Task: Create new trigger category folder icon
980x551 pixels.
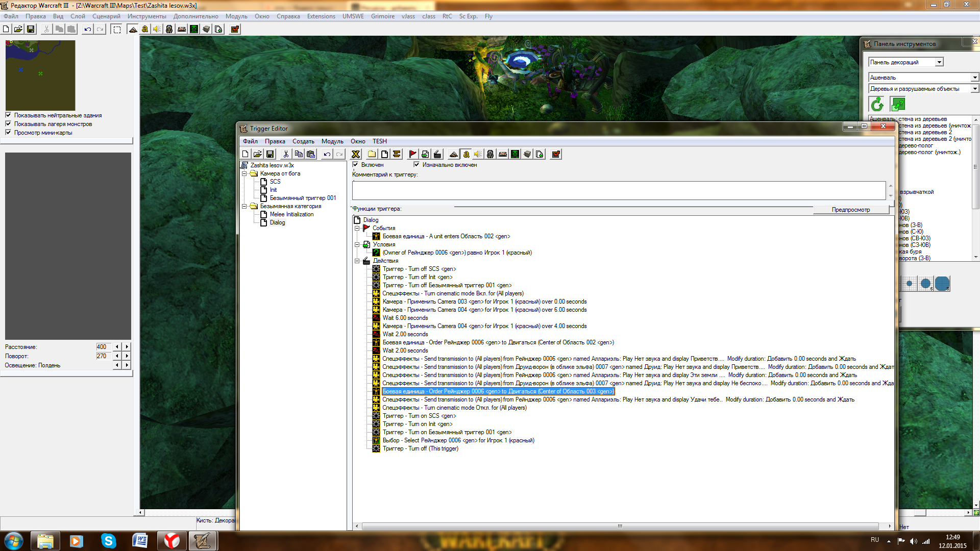Action: [x=372, y=154]
